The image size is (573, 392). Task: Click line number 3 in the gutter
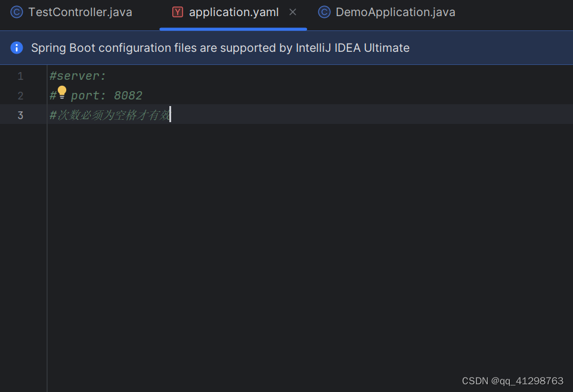tap(20, 114)
